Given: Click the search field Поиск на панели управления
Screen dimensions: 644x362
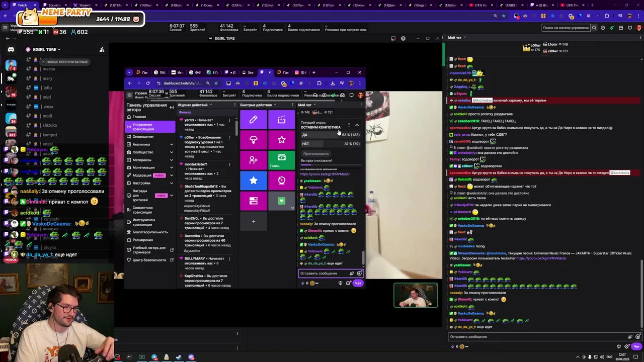Looking at the screenshot, I should (x=566, y=28).
